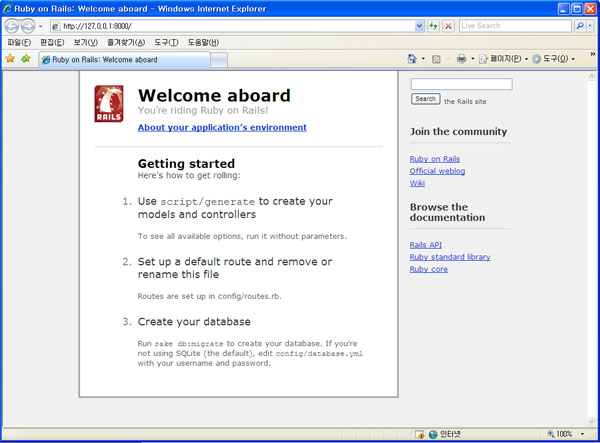Open the 도움말(H) menu
This screenshot has height=443, width=600.
click(x=203, y=42)
